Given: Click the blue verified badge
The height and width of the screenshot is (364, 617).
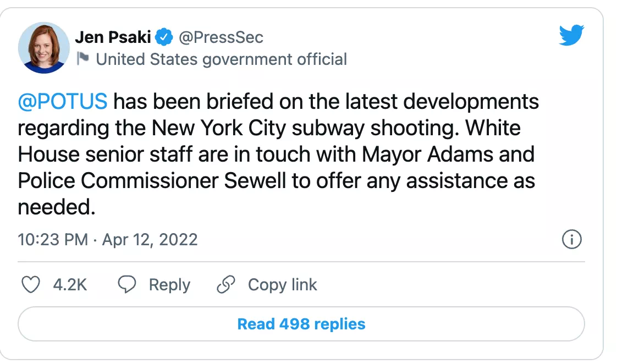Looking at the screenshot, I should click(163, 37).
